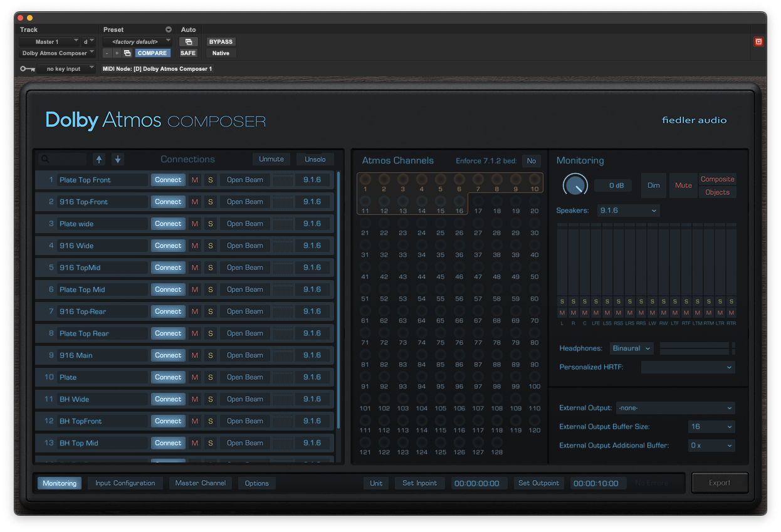Move selection up with up arrow
The height and width of the screenshot is (532, 781).
98,159
